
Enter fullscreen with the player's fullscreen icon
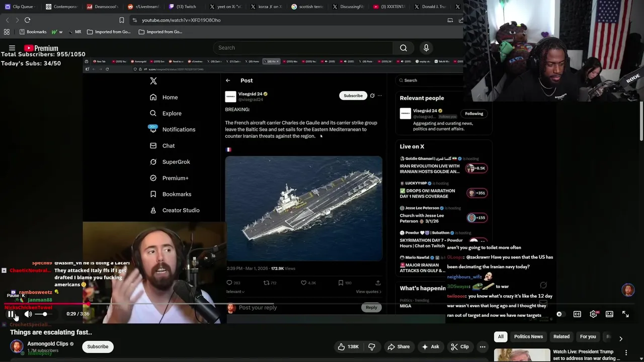625,314
